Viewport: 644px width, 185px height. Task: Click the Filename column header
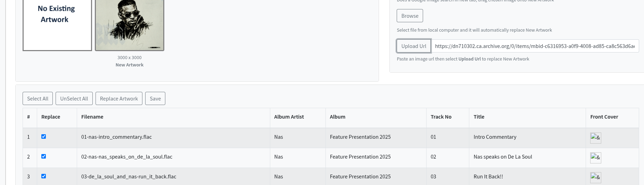pyautogui.click(x=92, y=117)
